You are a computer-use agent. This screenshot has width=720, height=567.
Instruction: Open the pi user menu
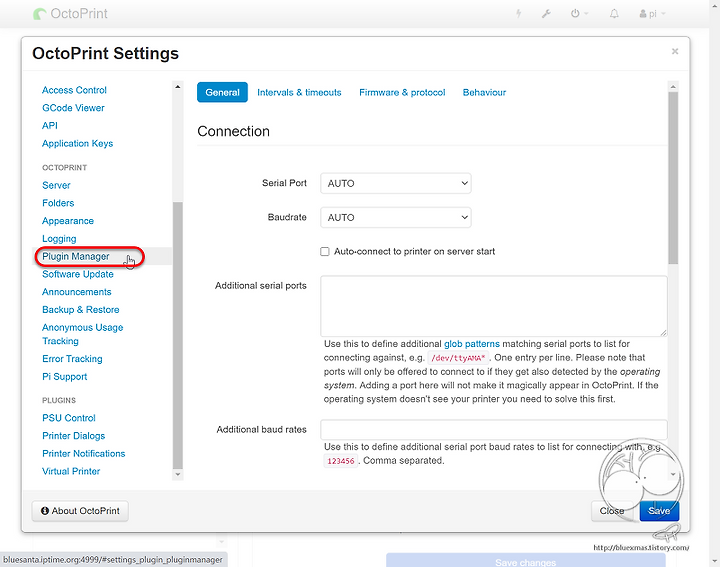[x=652, y=14]
